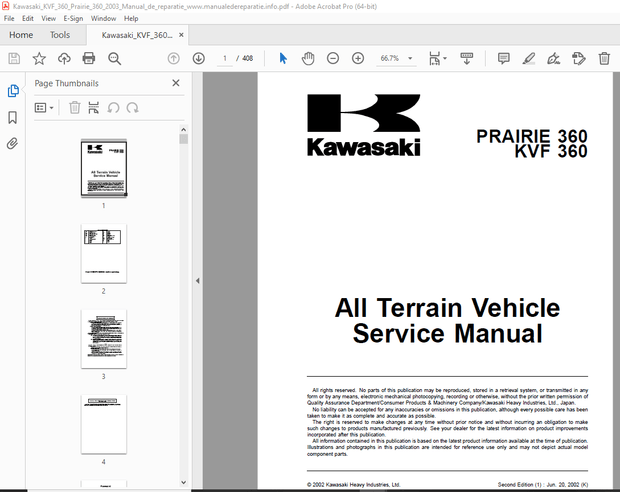The height and width of the screenshot is (492, 620).
Task: Add a comment sticky note
Action: pos(503,59)
